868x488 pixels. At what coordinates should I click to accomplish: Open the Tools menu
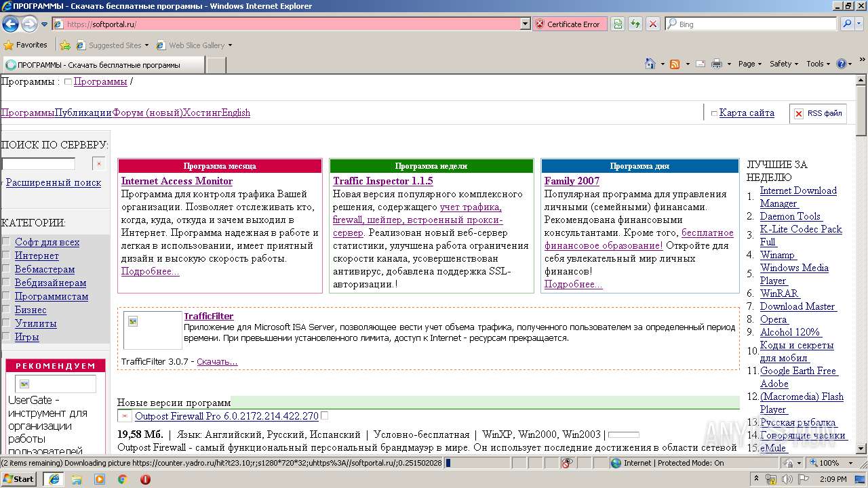(818, 64)
